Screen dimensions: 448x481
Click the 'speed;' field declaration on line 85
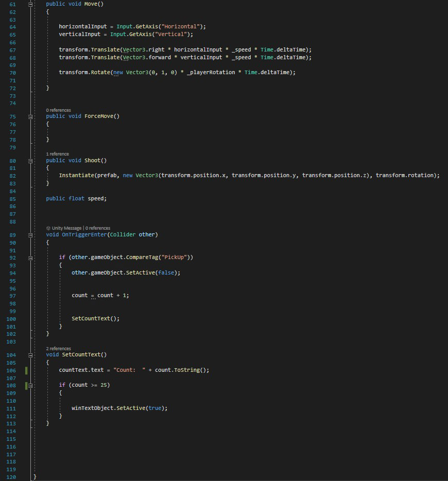point(97,199)
